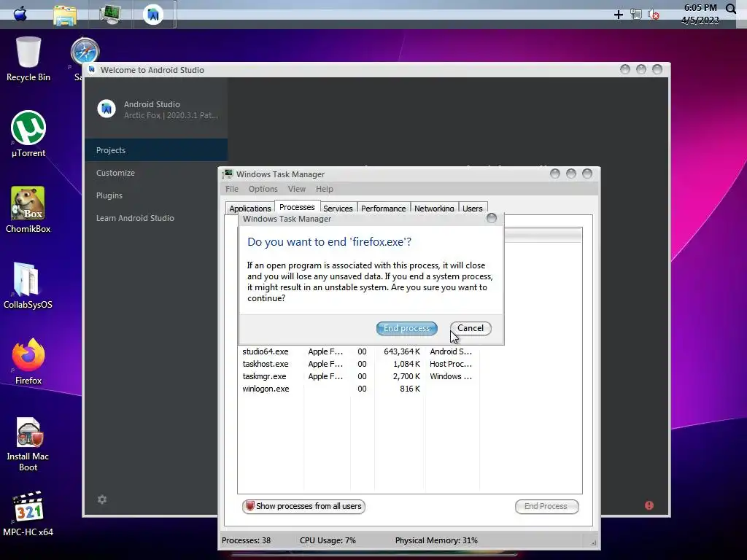Click the Task Manager resize grip
This screenshot has width=747, height=560.
point(593,542)
